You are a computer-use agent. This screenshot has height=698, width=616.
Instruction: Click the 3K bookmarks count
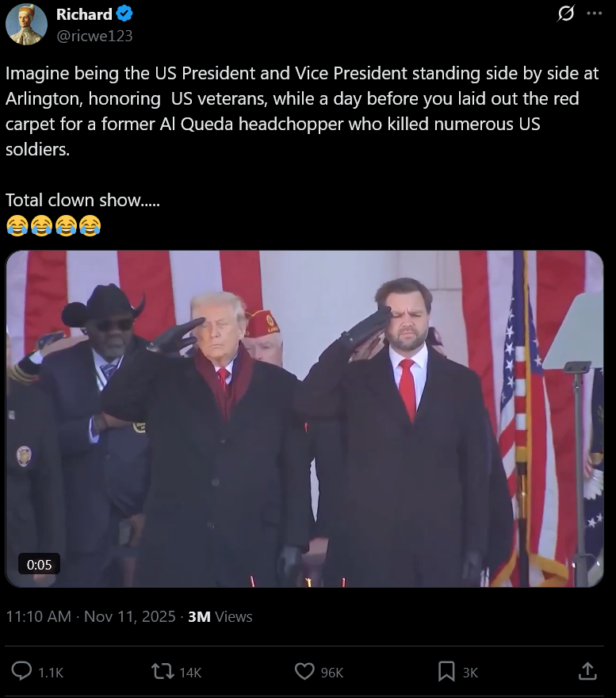pyautogui.click(x=470, y=672)
